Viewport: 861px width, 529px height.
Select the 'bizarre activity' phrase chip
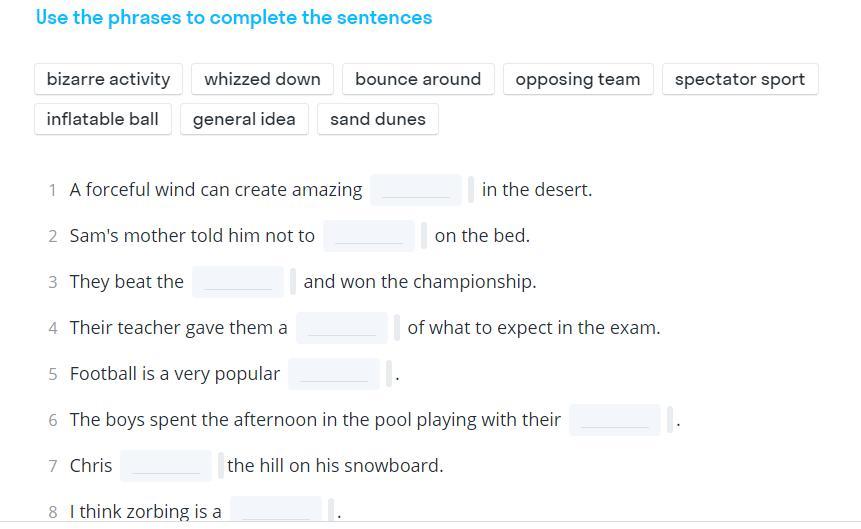108,79
